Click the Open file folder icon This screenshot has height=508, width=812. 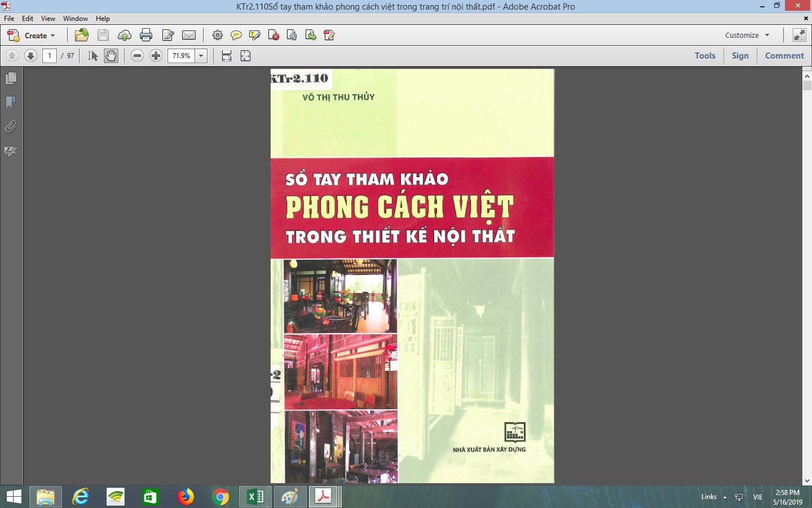coord(82,35)
